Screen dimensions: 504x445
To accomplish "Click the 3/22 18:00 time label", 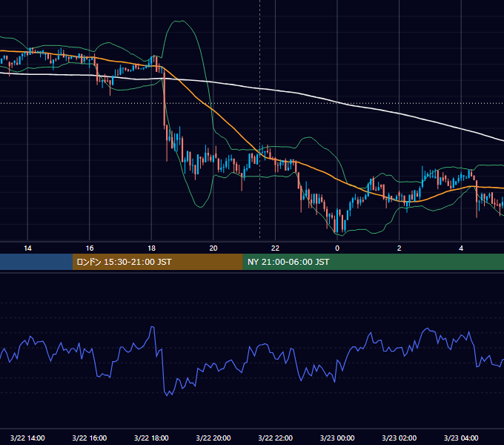I will pos(151,438).
